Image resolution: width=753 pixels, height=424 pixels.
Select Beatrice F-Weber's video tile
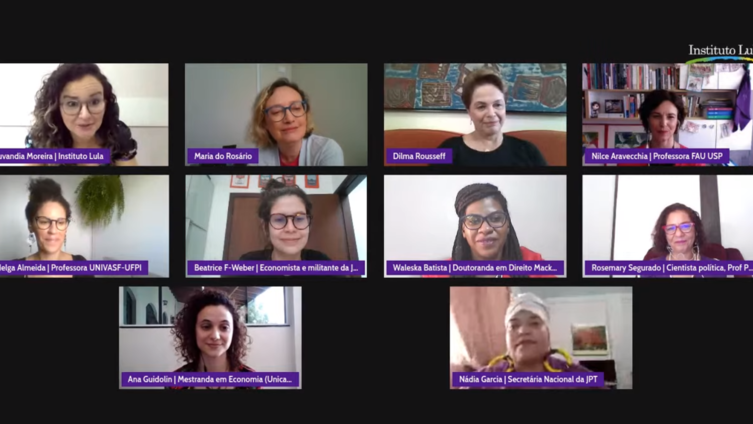pos(276,226)
